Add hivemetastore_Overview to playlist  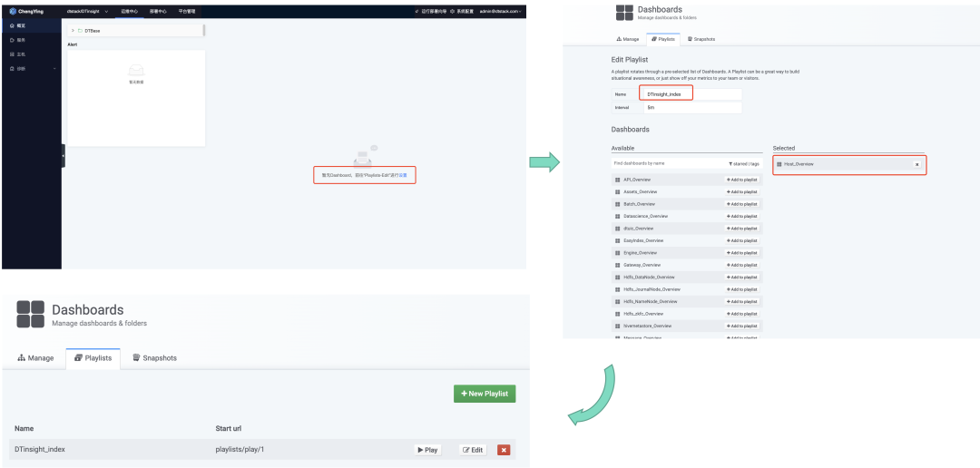pos(742,326)
